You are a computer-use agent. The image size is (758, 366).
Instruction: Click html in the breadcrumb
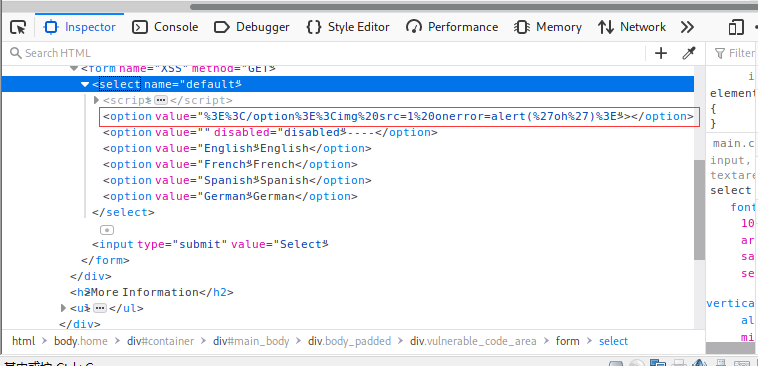(23, 341)
